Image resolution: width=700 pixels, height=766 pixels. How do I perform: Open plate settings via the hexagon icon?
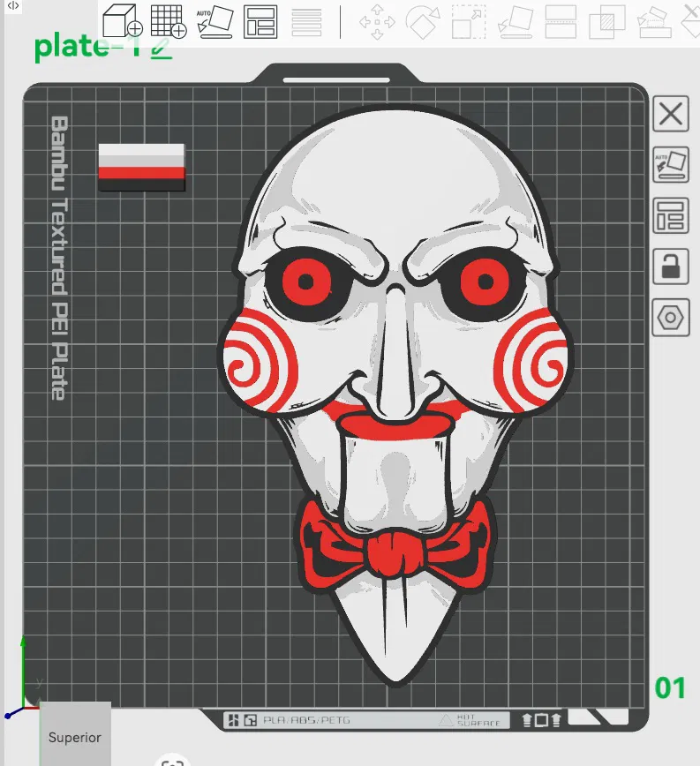[671, 318]
